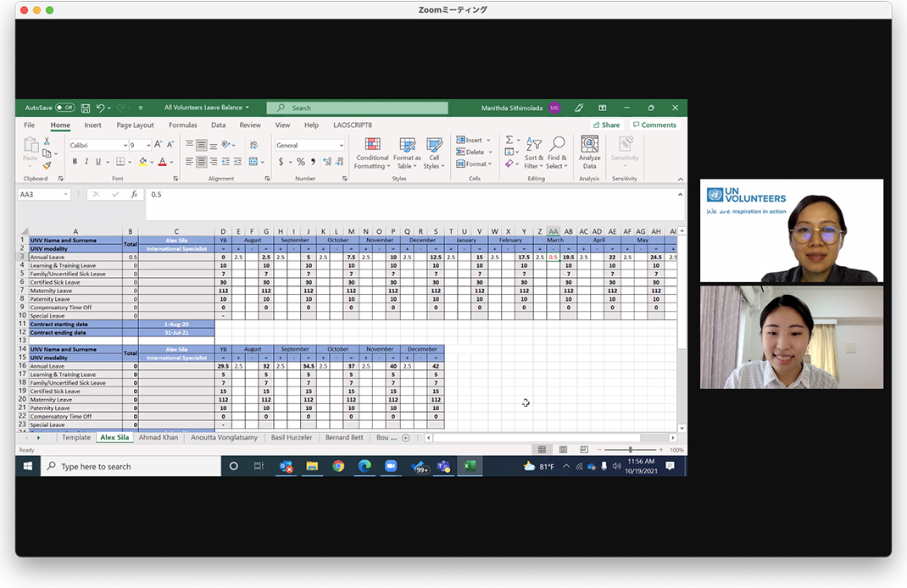Toggle Italic formatting
Viewport: 907px width, 588px height.
point(86,162)
